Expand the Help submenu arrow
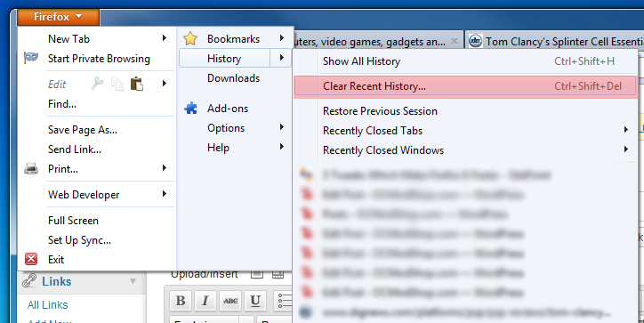 (x=282, y=147)
